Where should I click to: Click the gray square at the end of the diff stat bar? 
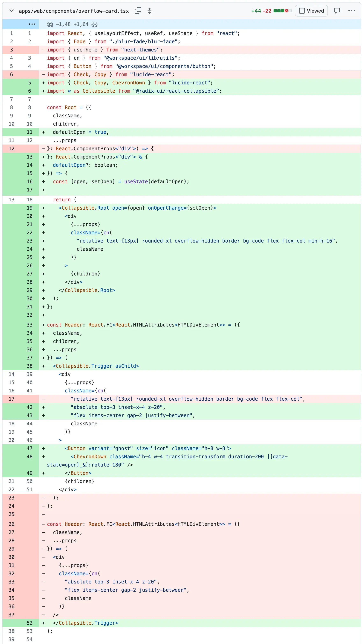pos(290,11)
